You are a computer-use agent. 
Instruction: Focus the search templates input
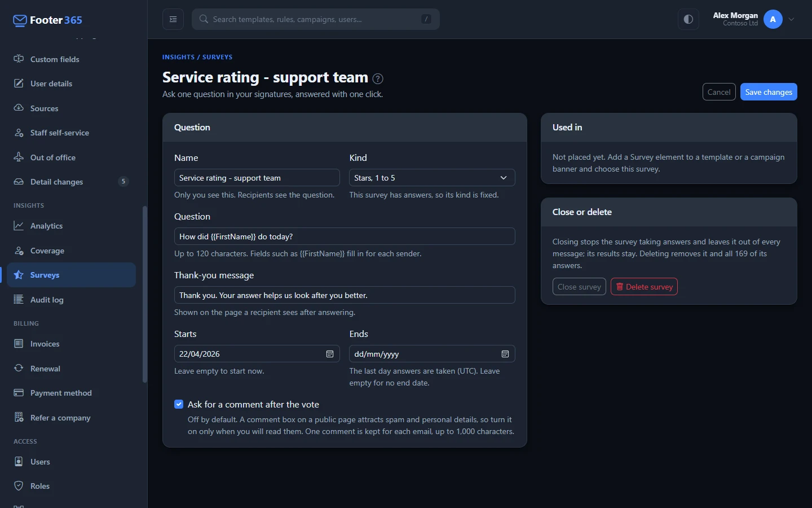point(316,19)
